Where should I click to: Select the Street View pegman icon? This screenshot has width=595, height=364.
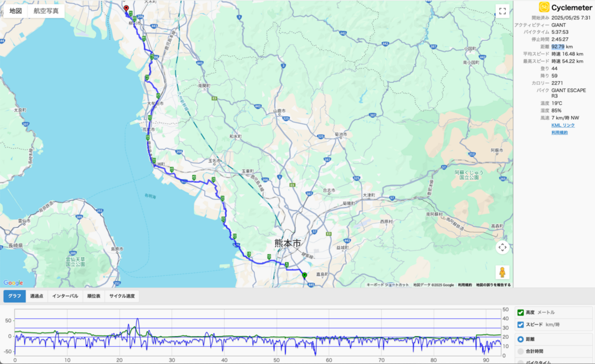[x=502, y=272]
